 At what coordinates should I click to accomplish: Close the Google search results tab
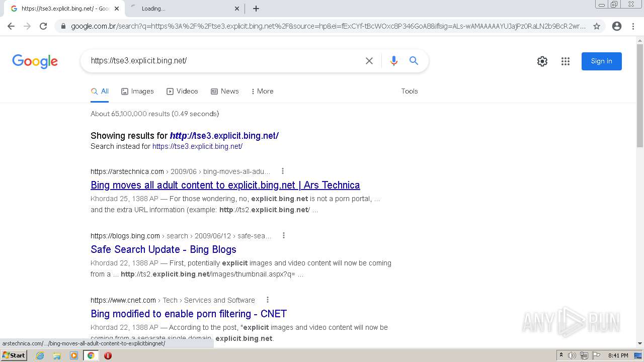tap(117, 9)
